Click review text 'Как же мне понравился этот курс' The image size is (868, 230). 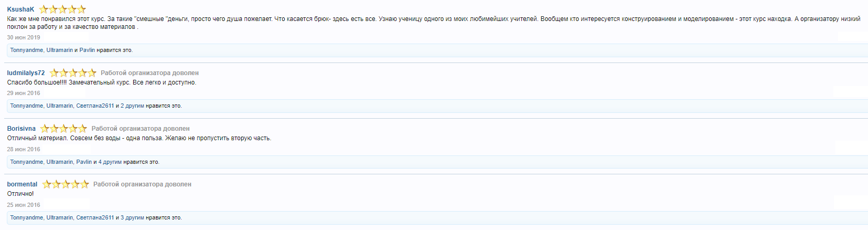coord(56,19)
